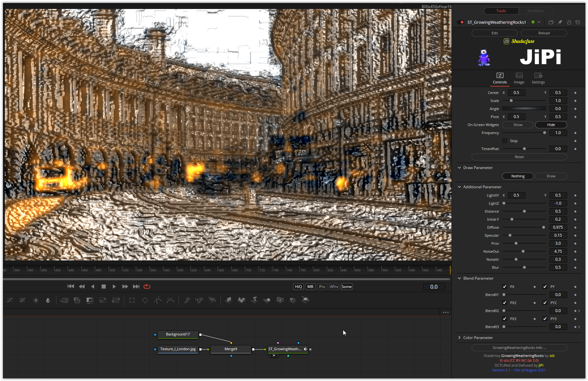Expand the Color Parameter section

point(460,338)
